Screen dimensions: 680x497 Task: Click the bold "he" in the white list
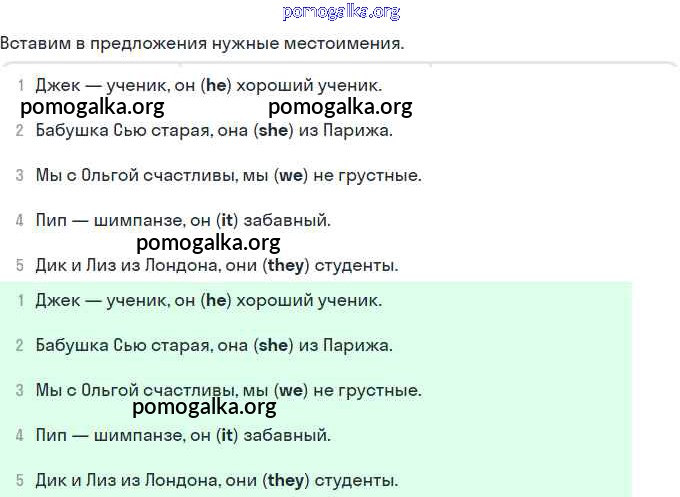(x=216, y=86)
